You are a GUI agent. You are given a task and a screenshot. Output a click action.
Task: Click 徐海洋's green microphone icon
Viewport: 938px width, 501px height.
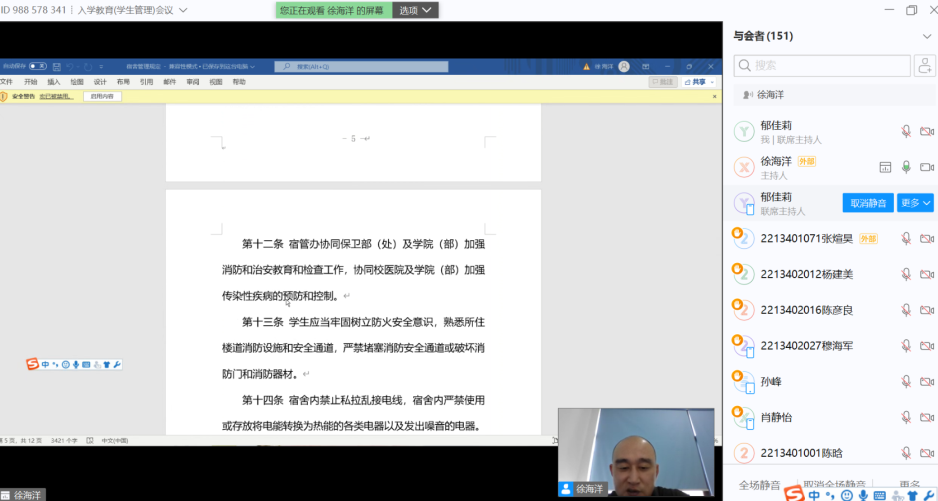coord(906,167)
